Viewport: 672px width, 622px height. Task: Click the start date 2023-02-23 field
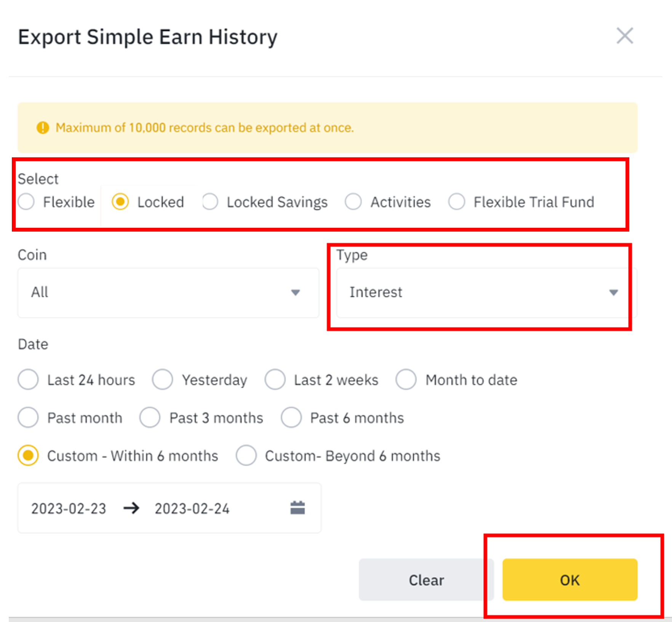pos(69,508)
